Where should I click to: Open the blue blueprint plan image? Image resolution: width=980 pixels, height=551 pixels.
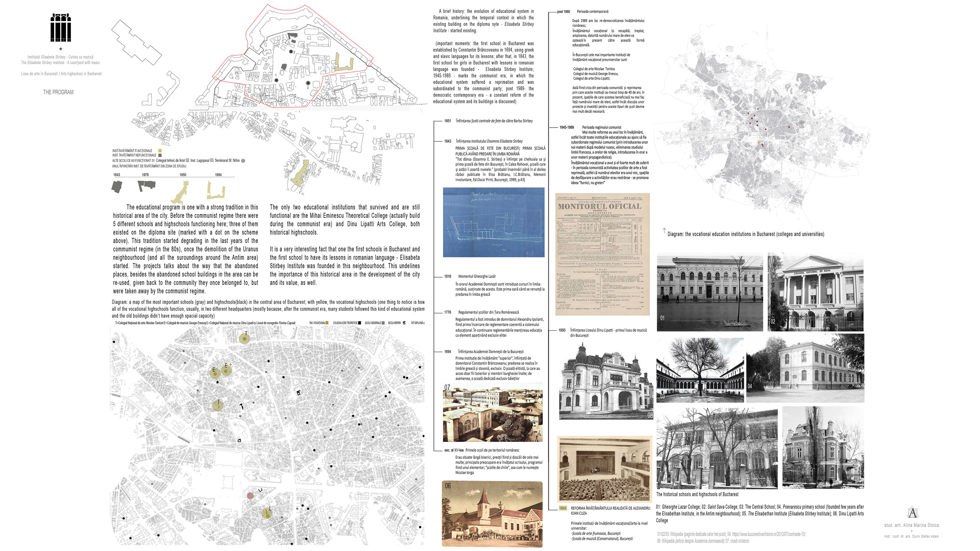(x=494, y=222)
